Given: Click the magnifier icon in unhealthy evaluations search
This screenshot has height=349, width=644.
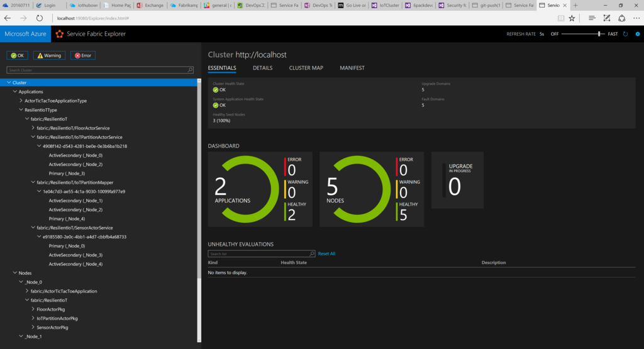Looking at the screenshot, I should [x=312, y=254].
